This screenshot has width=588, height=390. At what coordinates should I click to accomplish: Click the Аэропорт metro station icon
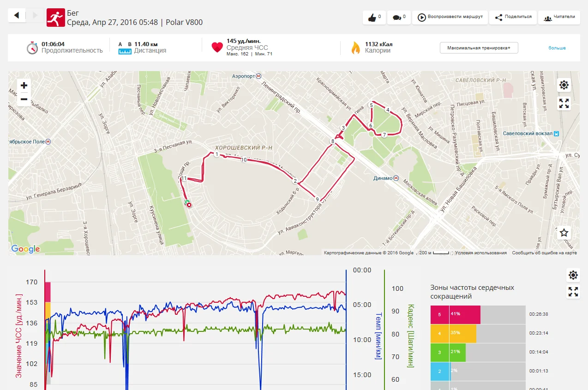pyautogui.click(x=258, y=76)
